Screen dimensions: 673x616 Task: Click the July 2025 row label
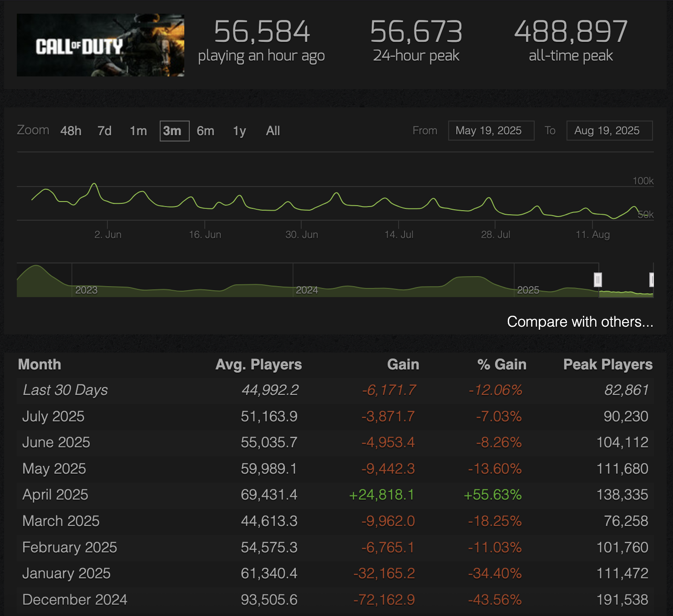pyautogui.click(x=54, y=416)
